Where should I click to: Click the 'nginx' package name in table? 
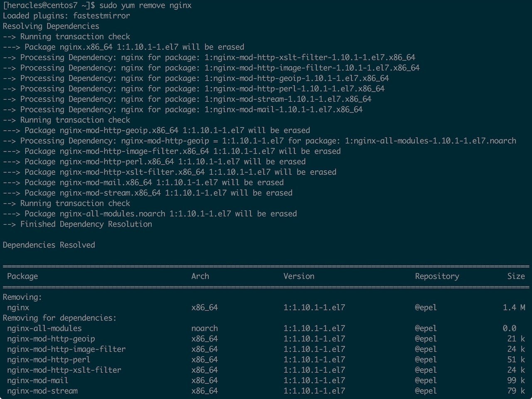[18, 308]
